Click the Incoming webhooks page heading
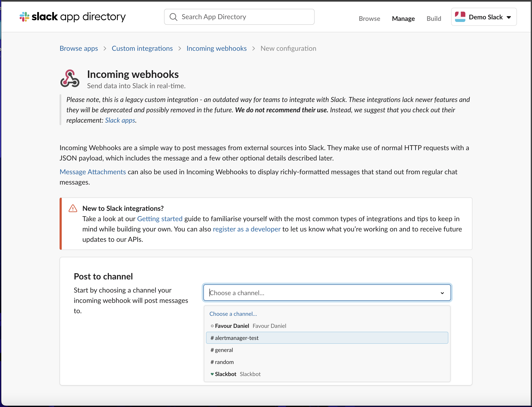 pyautogui.click(x=133, y=74)
